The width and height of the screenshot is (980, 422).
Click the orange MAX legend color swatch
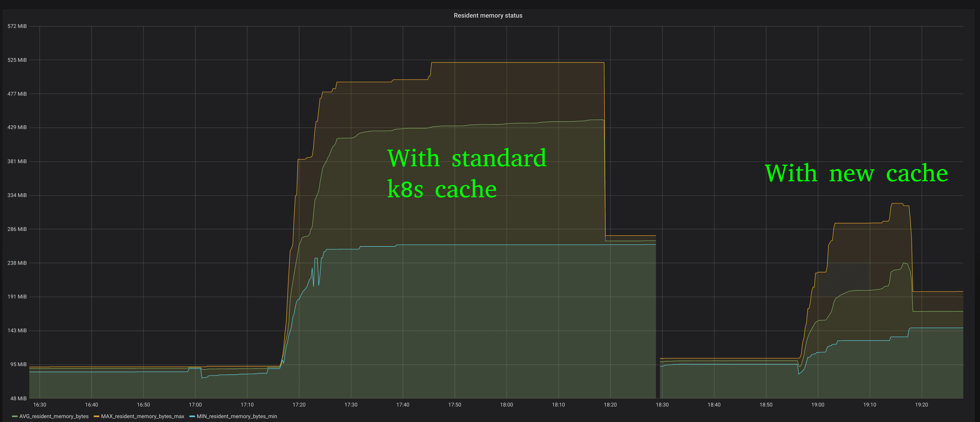[97, 416]
